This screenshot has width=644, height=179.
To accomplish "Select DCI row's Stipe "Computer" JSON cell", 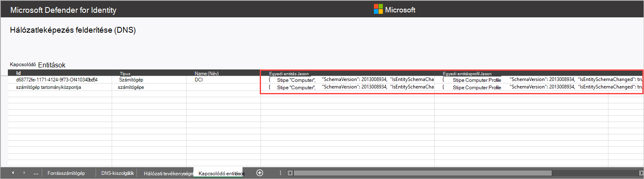I will click(347, 80).
